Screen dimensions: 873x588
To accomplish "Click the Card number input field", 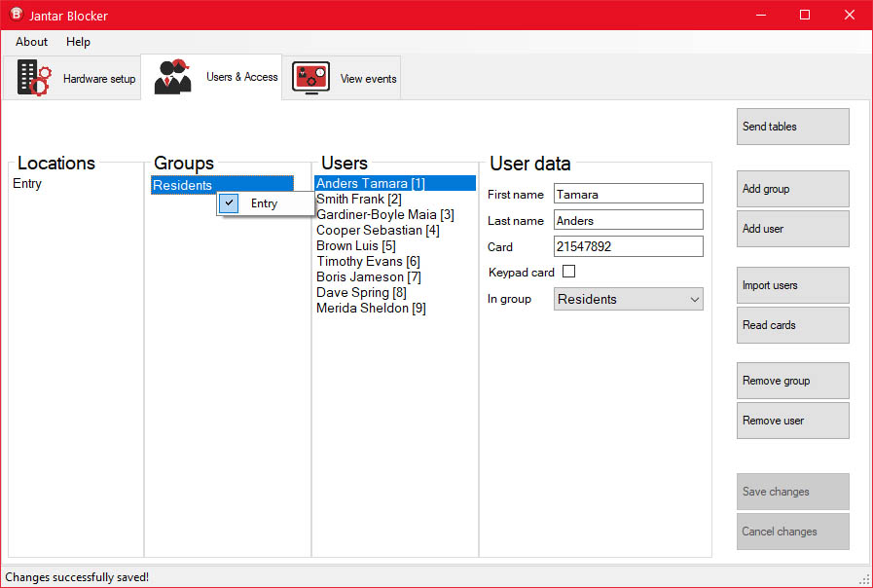I will point(628,246).
